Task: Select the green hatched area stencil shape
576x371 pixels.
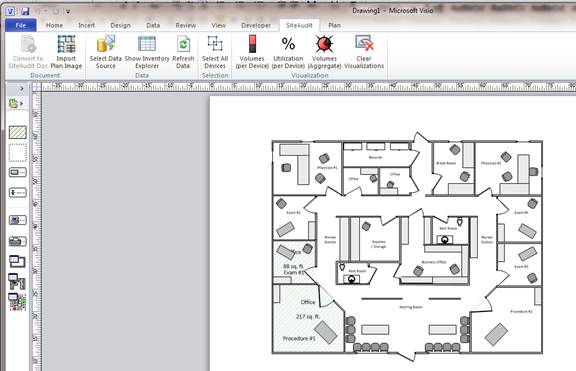Action: [x=18, y=132]
